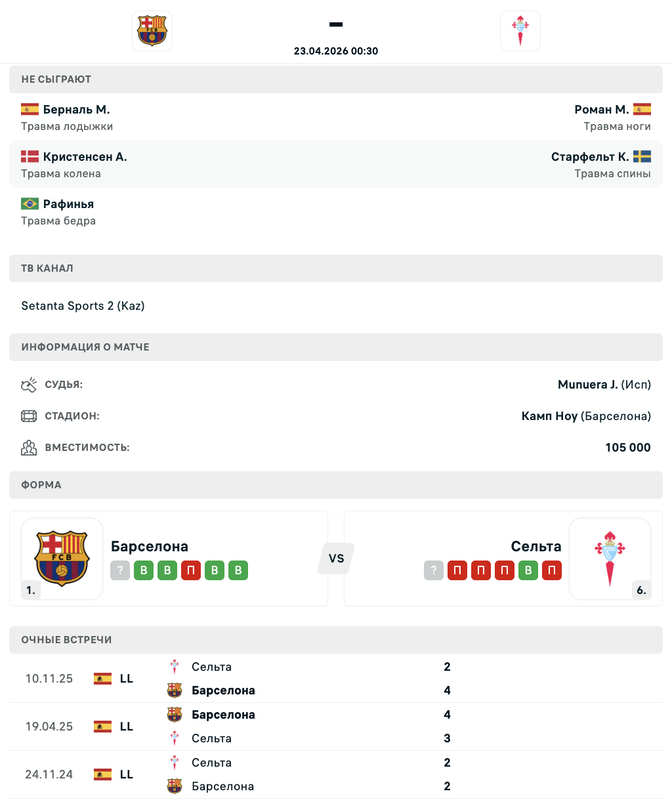Click Celta's gray upcoming match badge
Image resolution: width=672 pixels, height=806 pixels.
pos(434,570)
